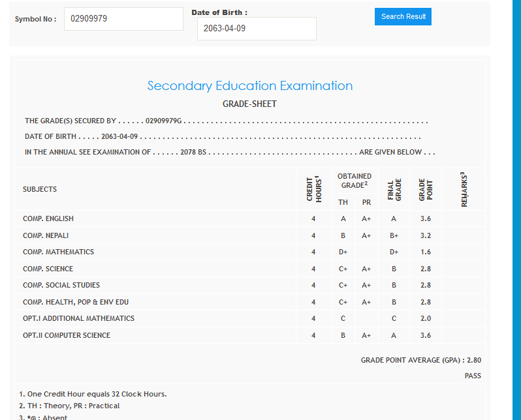Screen dimensions: 521x420
Task: Click the OPT.II COMPUTER SCIENCE subject
Action: (x=67, y=335)
